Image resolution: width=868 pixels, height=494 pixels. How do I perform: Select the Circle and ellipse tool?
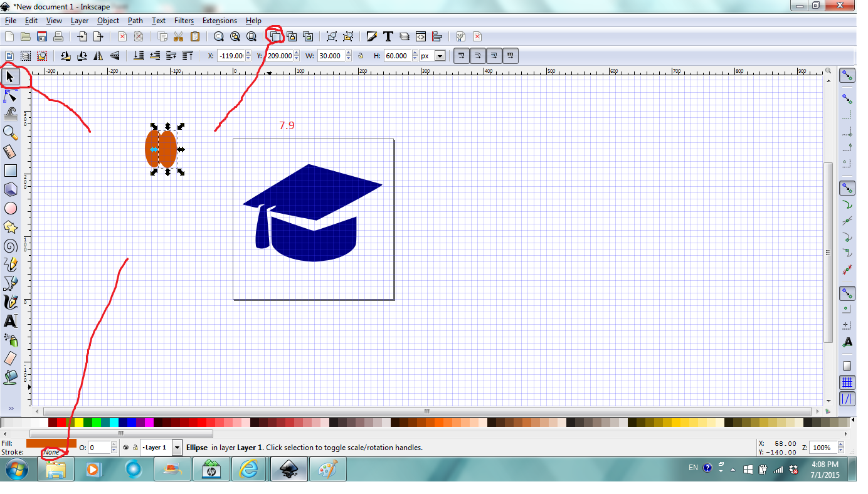click(10, 208)
